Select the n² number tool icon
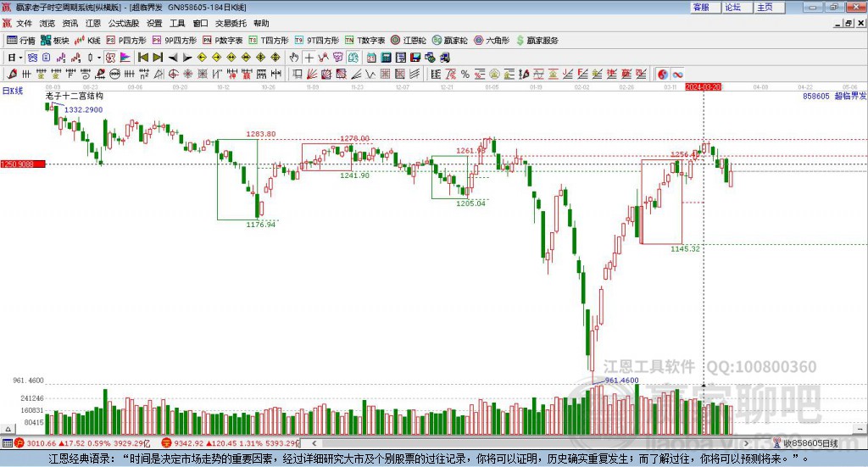The width and height of the screenshot is (868, 467). coord(144,74)
